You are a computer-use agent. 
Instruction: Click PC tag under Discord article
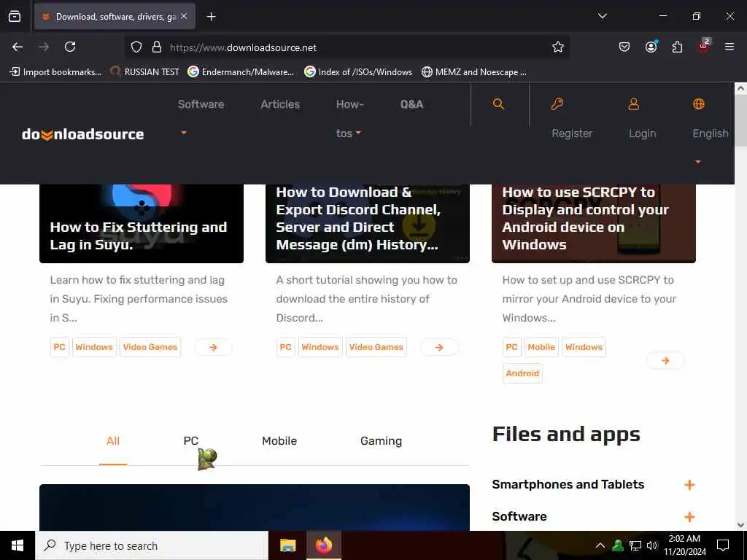(286, 347)
